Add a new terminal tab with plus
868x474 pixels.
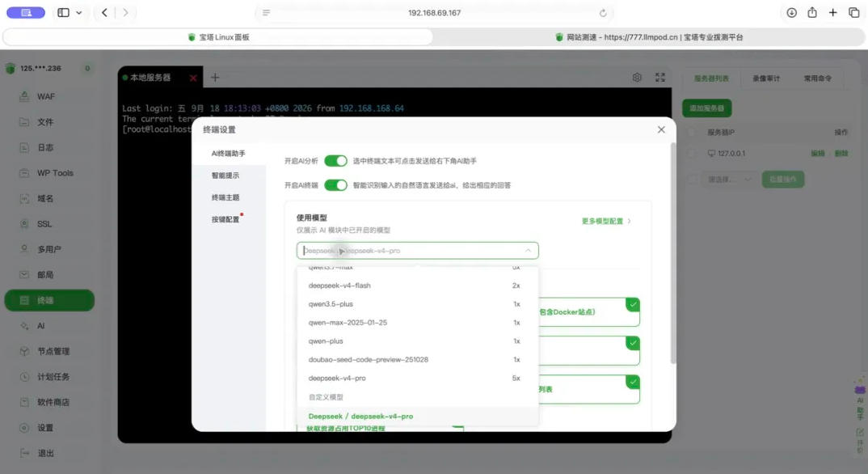(x=215, y=78)
